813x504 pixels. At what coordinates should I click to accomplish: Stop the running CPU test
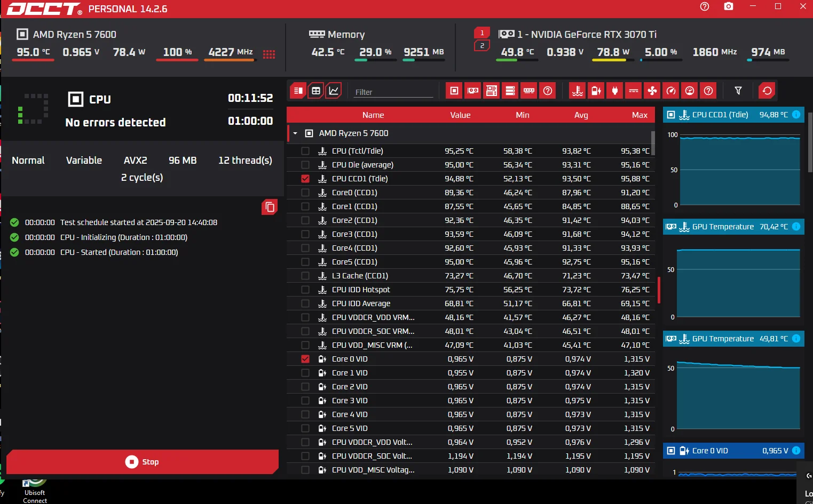coord(143,462)
